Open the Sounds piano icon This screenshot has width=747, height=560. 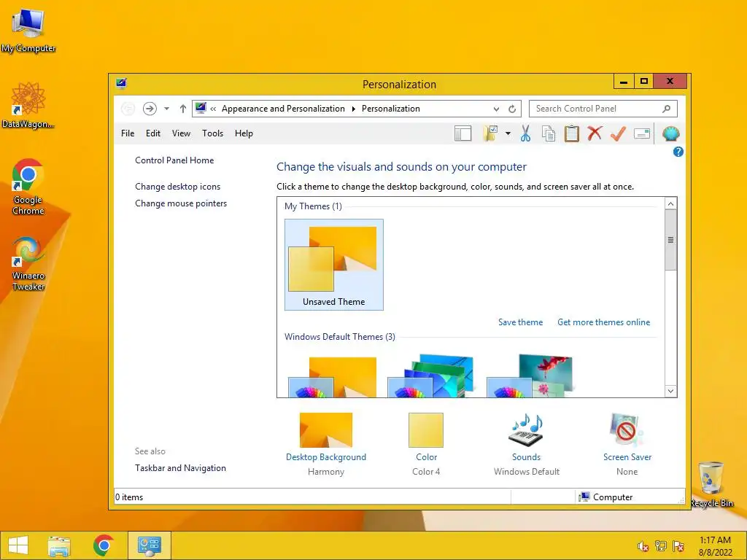coord(526,430)
